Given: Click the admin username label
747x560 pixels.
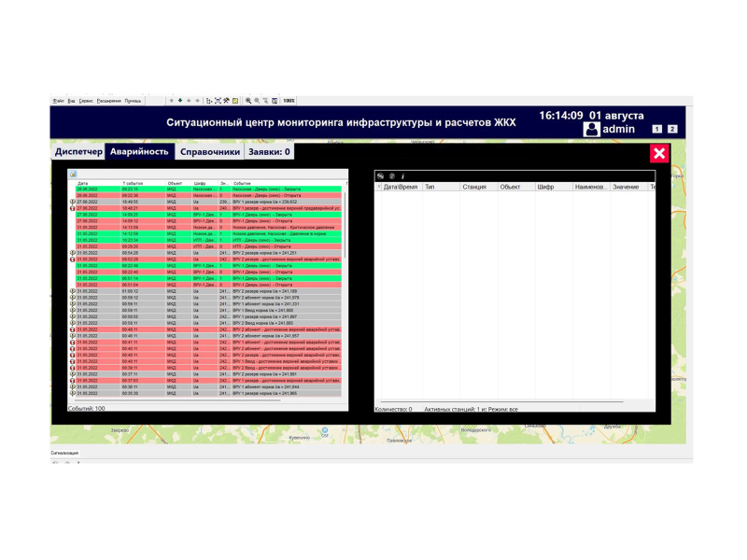Looking at the screenshot, I should point(618,129).
